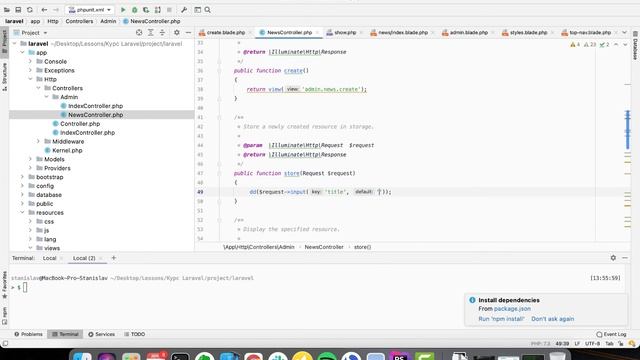Click the Collapse All icon in Project panel
This screenshot has height=360, width=640.
tap(162, 33)
